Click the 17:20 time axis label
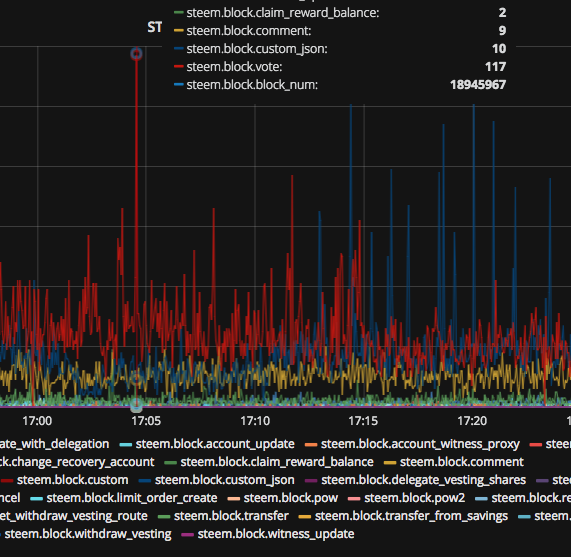Image resolution: width=571 pixels, height=557 pixels. (x=472, y=421)
